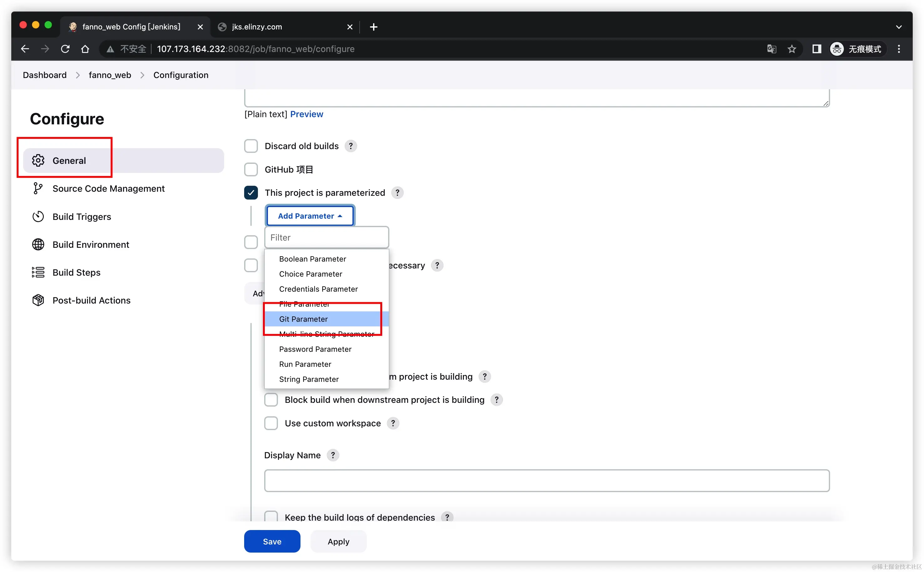This screenshot has height=572, width=924.
Task: Close the fanno_web Config tab
Action: 200,27
